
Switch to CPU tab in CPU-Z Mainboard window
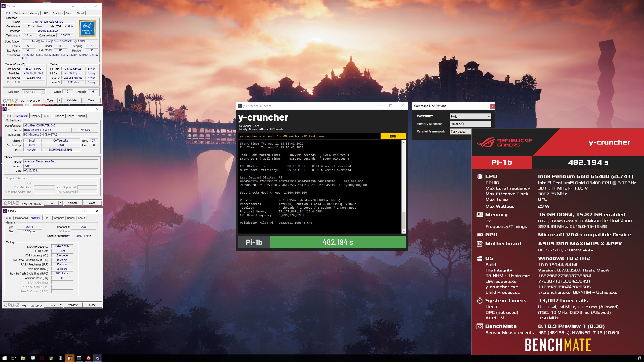[x=8, y=116]
